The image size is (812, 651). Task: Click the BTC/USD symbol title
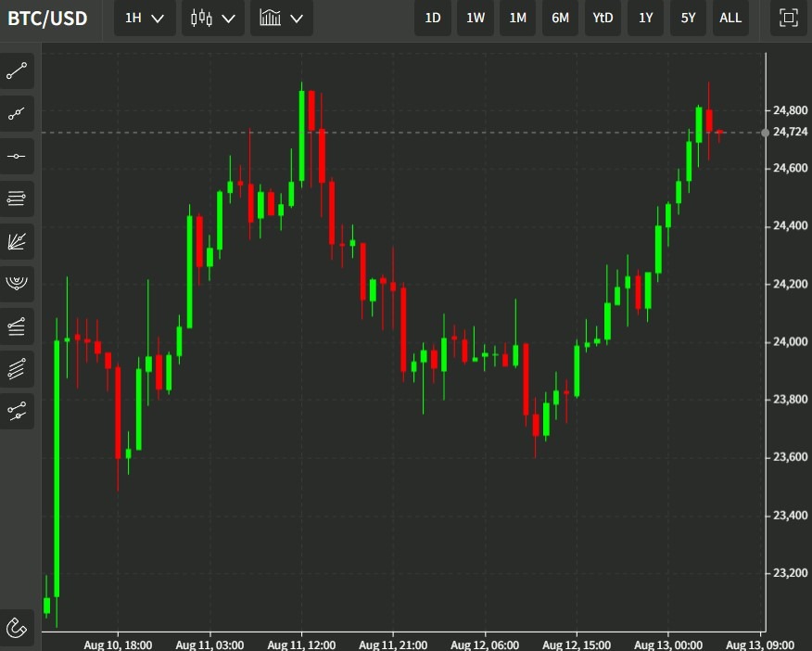[x=47, y=19]
